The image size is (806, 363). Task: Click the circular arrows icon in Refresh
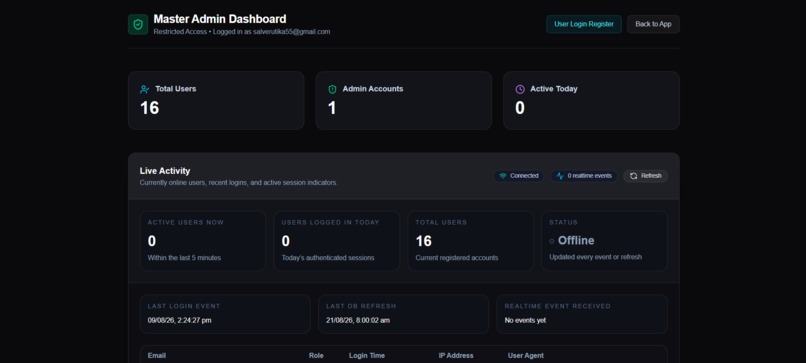point(633,176)
